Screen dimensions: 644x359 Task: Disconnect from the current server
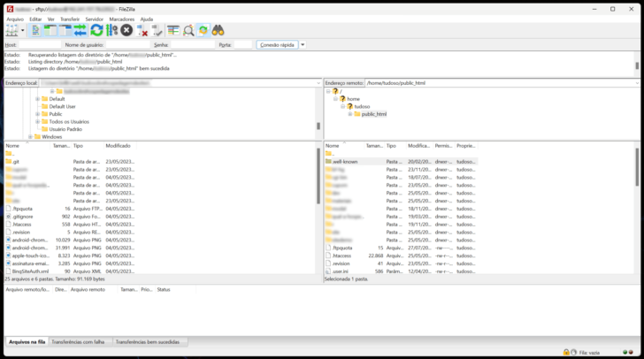pos(142,30)
